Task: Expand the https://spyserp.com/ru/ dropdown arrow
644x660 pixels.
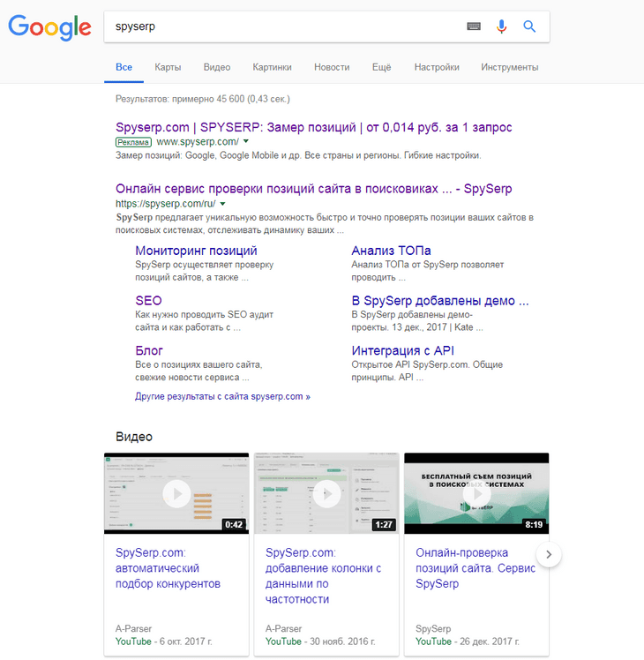Action: click(x=222, y=204)
